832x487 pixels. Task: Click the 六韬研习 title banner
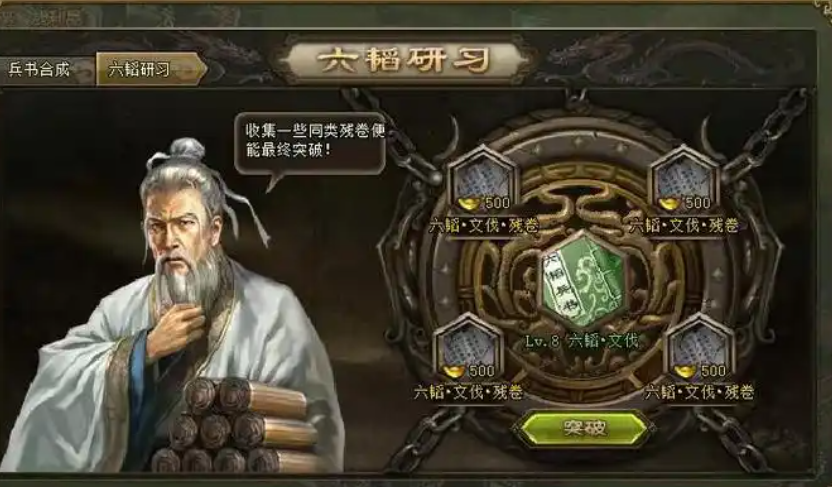pos(403,60)
